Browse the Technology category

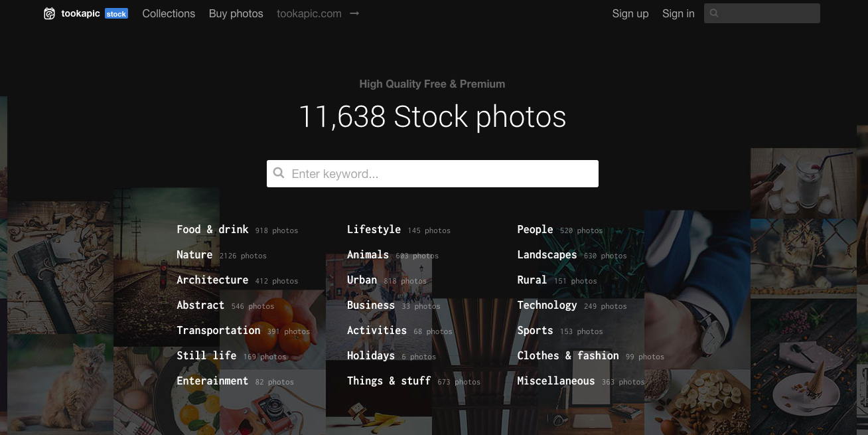(x=547, y=305)
